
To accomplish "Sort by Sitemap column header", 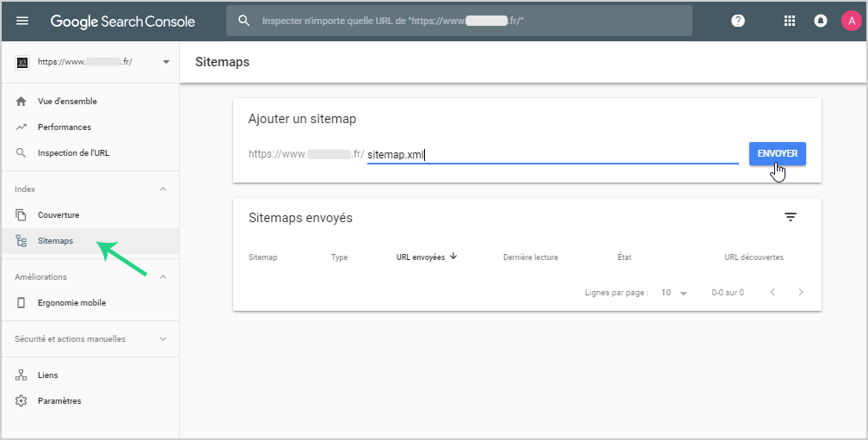I will pyautogui.click(x=263, y=257).
